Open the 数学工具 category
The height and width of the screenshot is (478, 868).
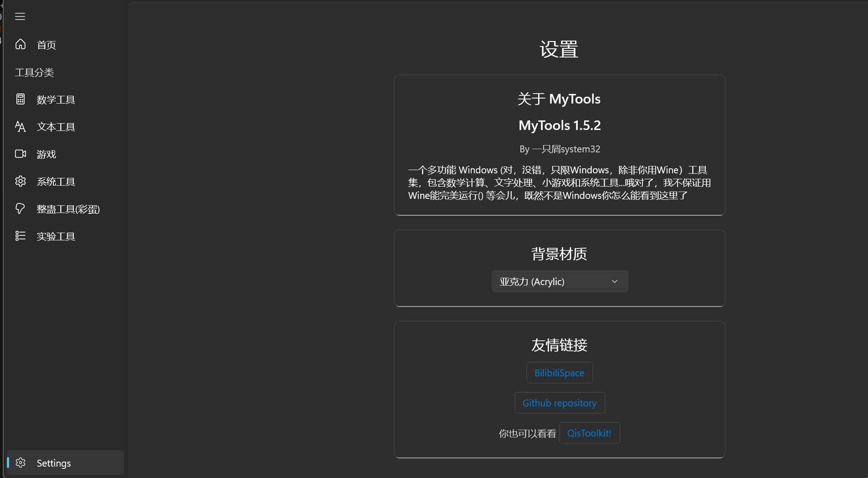click(x=65, y=99)
